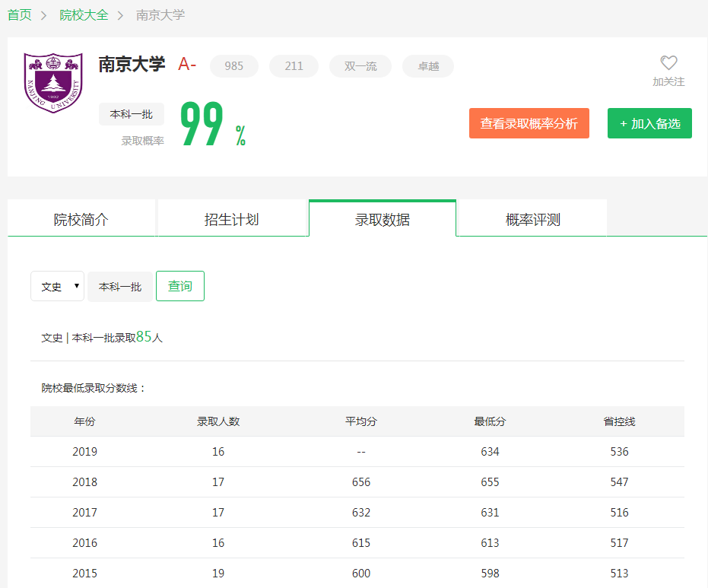
Task: Click the 985 tag
Action: (x=234, y=66)
